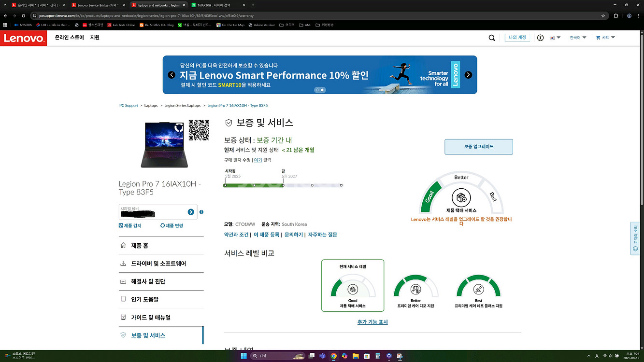This screenshot has width=644, height=362.
Task: Select the Better 프리미엄 케어 service level
Action: point(415,292)
